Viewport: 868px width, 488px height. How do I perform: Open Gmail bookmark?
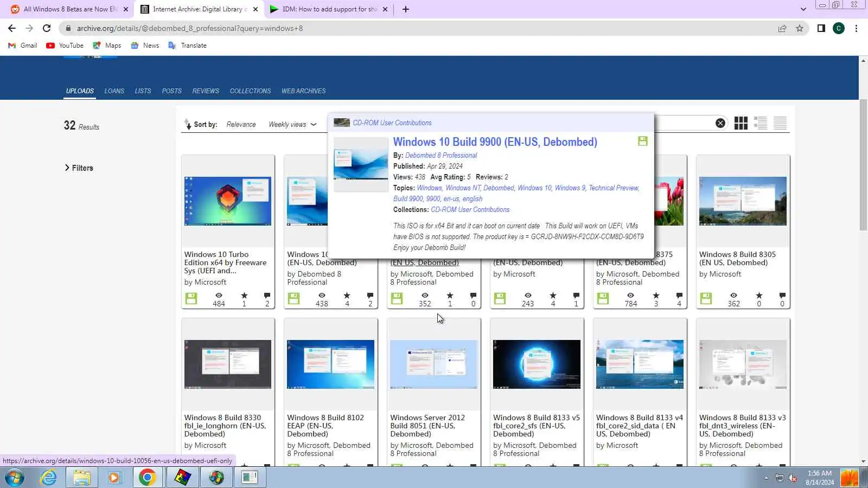(x=23, y=46)
